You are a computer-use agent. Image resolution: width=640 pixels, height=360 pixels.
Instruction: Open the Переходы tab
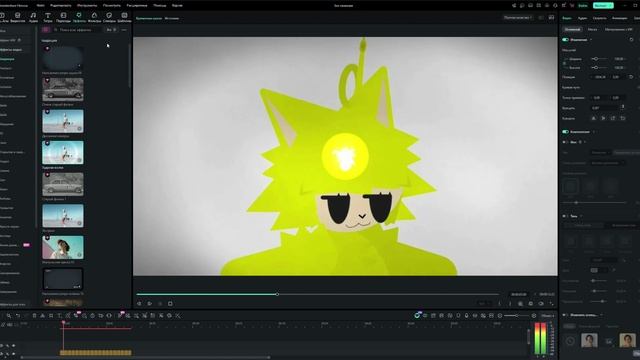[x=63, y=17]
